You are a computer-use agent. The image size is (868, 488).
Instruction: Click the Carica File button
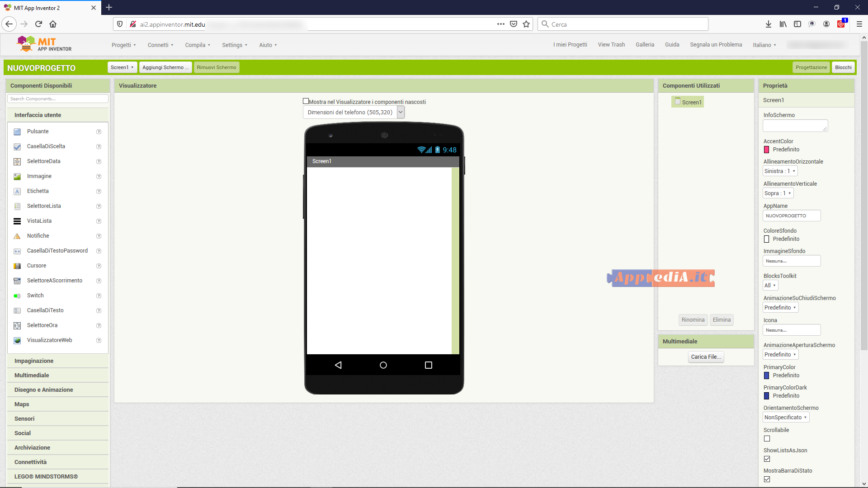706,357
